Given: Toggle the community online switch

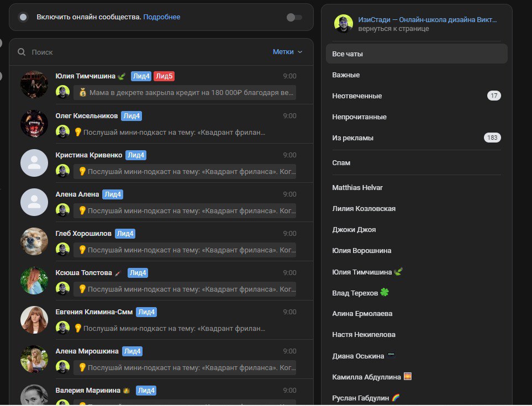Looking at the screenshot, I should click(294, 17).
